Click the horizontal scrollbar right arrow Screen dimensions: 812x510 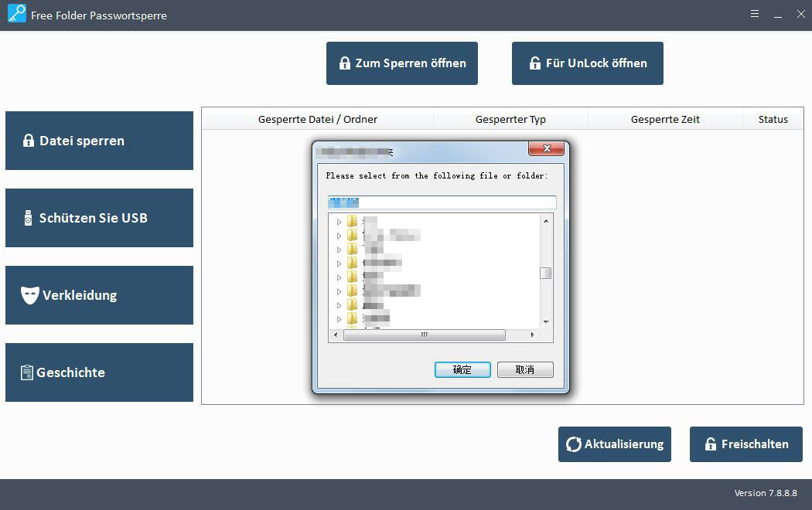tap(532, 335)
